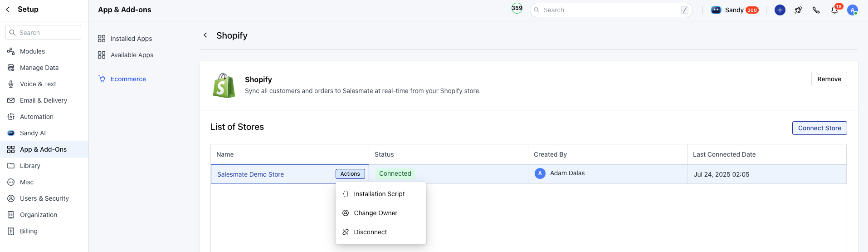Screen dimensions: 868x252
Task: Click the Misc ellipsis icon
Action: (11, 182)
